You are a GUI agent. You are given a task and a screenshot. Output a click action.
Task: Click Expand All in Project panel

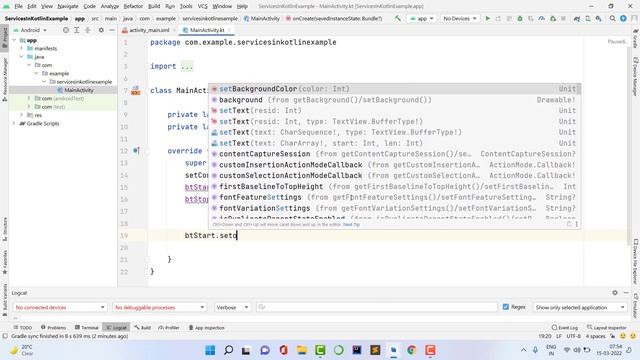coord(76,30)
